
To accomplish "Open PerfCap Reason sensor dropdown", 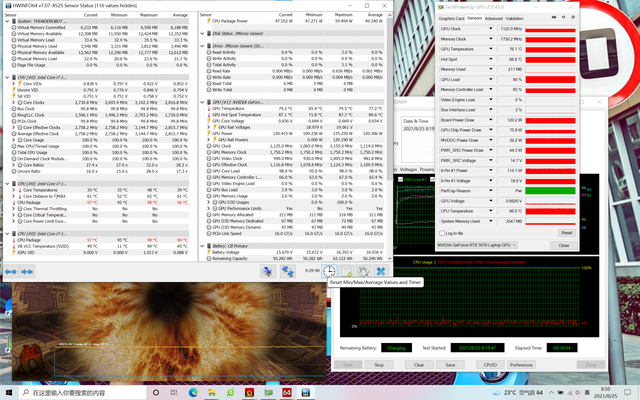I will coord(491,191).
